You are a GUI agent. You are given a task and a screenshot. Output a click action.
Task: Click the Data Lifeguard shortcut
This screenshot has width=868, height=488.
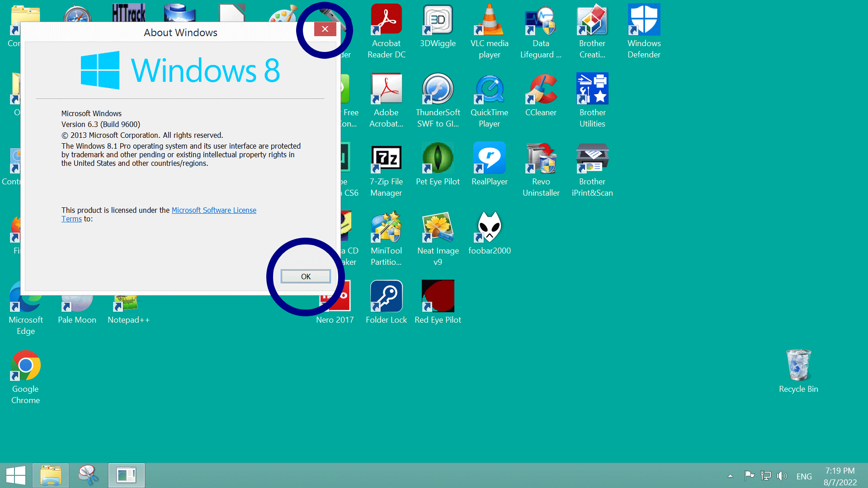pos(541,32)
